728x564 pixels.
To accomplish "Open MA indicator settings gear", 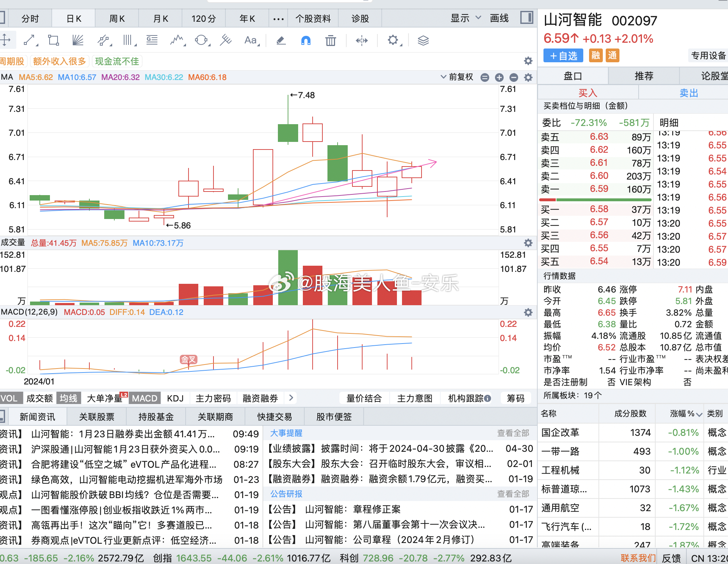I will click(528, 77).
